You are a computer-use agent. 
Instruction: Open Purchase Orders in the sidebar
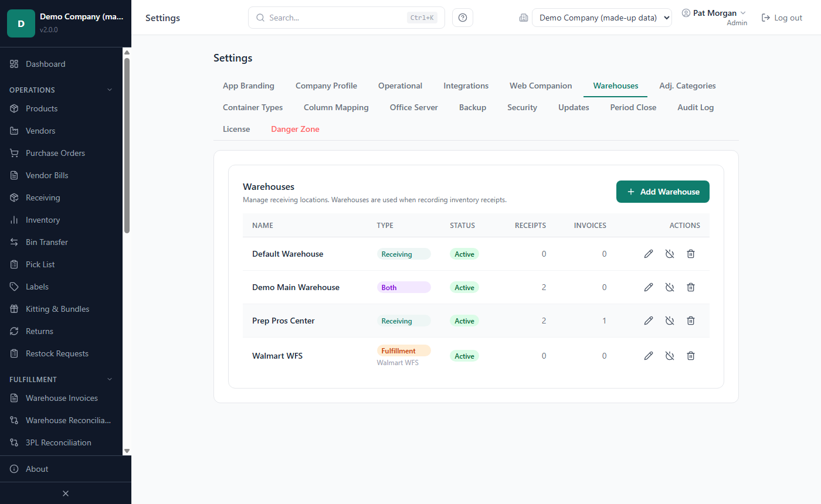click(x=61, y=153)
